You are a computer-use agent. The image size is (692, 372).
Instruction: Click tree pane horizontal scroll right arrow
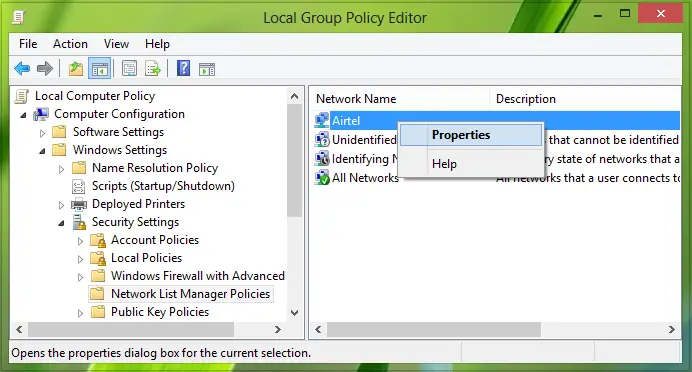(278, 329)
